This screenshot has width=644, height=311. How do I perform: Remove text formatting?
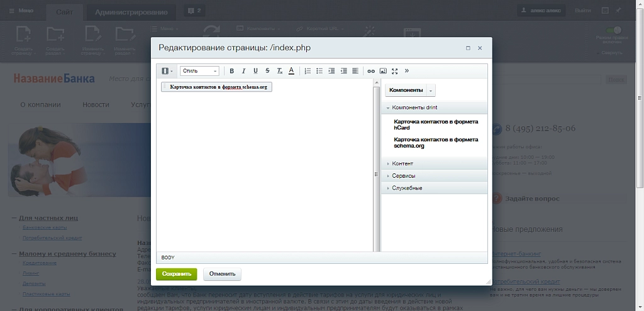[x=279, y=71]
